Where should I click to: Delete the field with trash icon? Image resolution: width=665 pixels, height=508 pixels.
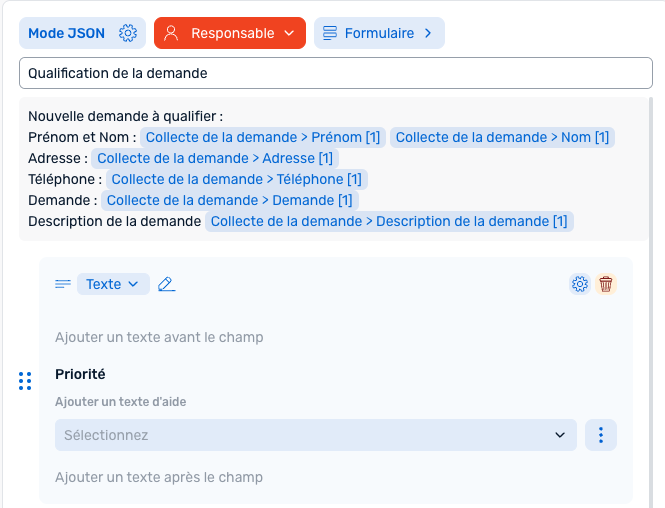pyautogui.click(x=606, y=284)
